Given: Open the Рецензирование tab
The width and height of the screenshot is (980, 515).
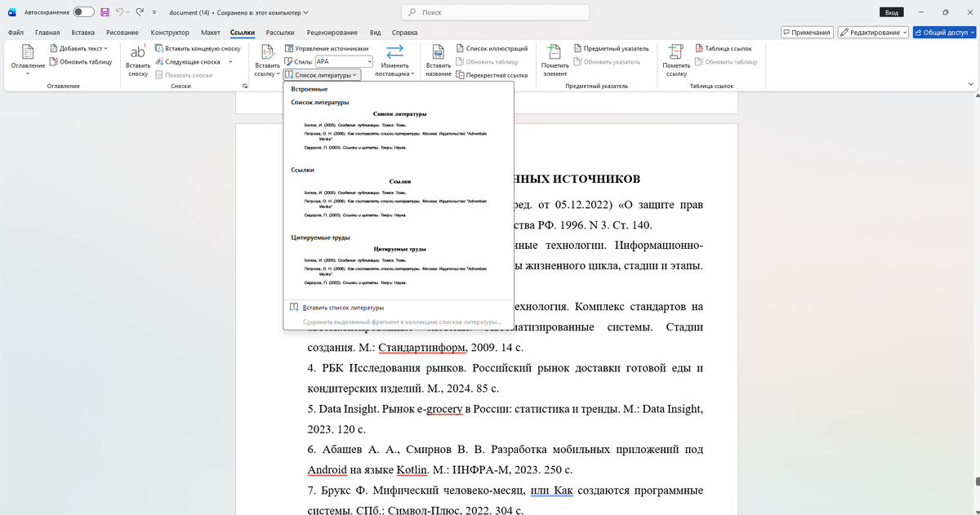Looking at the screenshot, I should point(332,33).
